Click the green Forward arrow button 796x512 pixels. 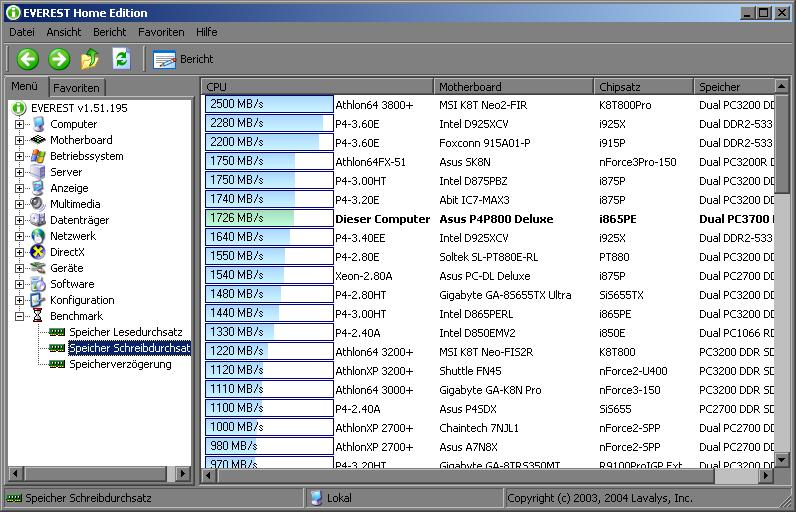59,59
